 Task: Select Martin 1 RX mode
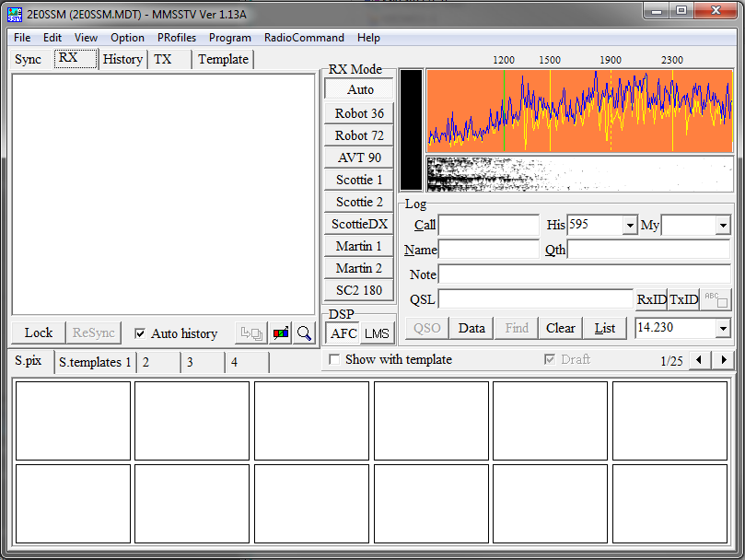tap(359, 246)
